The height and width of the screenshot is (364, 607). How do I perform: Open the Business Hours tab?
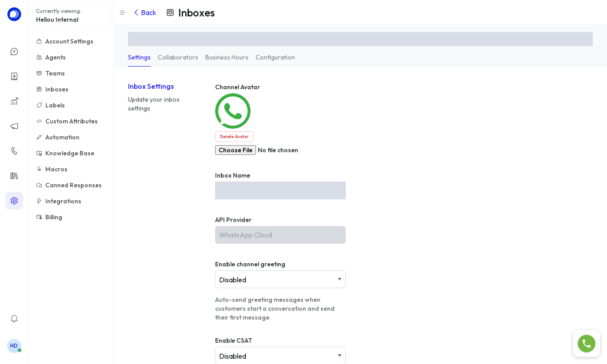tap(227, 58)
